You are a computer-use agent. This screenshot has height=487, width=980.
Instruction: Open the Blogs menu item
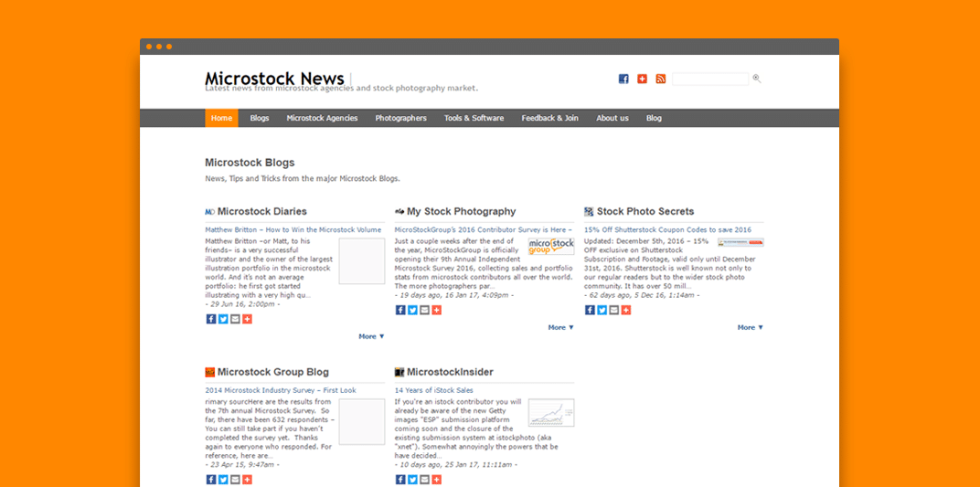point(260,118)
